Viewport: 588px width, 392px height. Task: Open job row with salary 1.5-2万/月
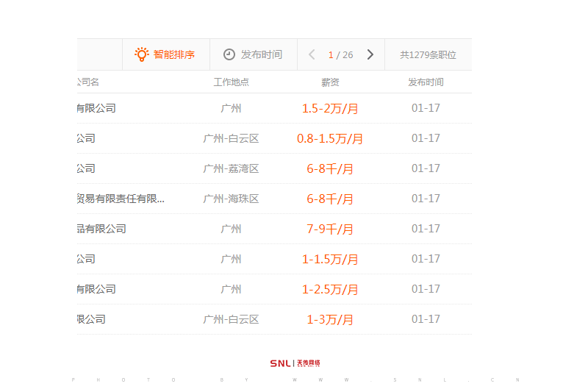tap(330, 108)
